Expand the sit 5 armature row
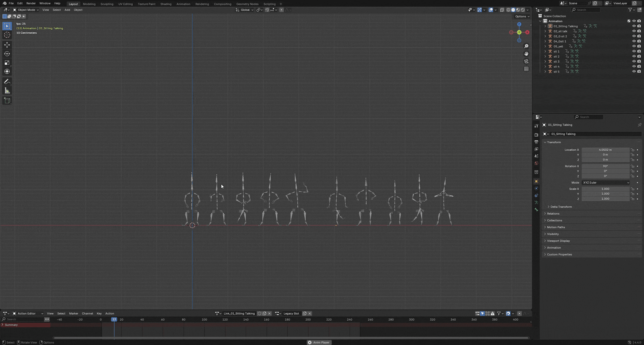The width and height of the screenshot is (644, 345). pyautogui.click(x=545, y=71)
